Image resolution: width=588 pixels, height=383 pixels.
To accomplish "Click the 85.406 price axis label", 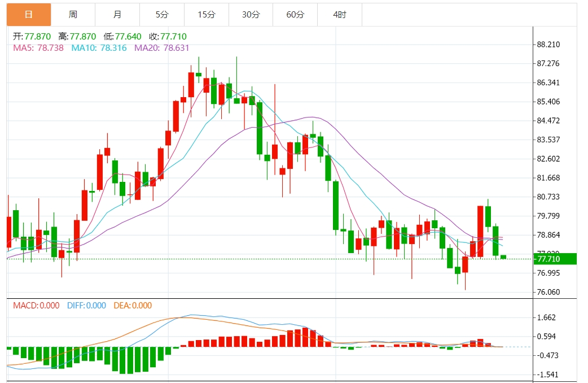I will [548, 102].
